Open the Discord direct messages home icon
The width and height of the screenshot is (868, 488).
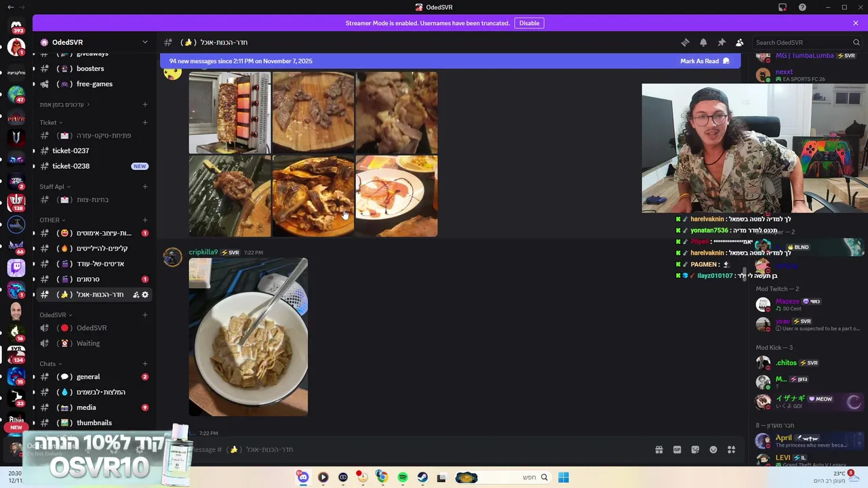pos(16,26)
